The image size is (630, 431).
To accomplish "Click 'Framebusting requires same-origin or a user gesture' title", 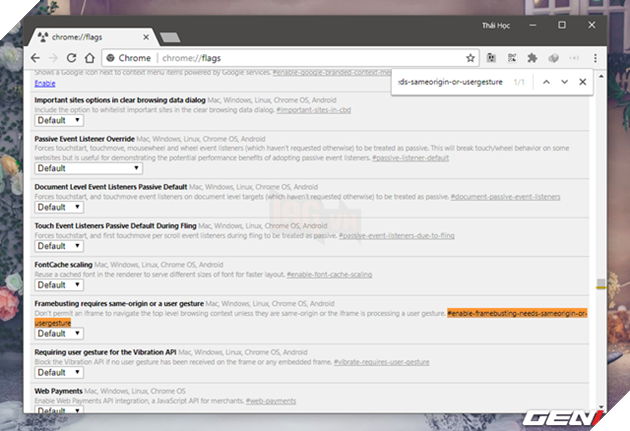I will pyautogui.click(x=119, y=304).
